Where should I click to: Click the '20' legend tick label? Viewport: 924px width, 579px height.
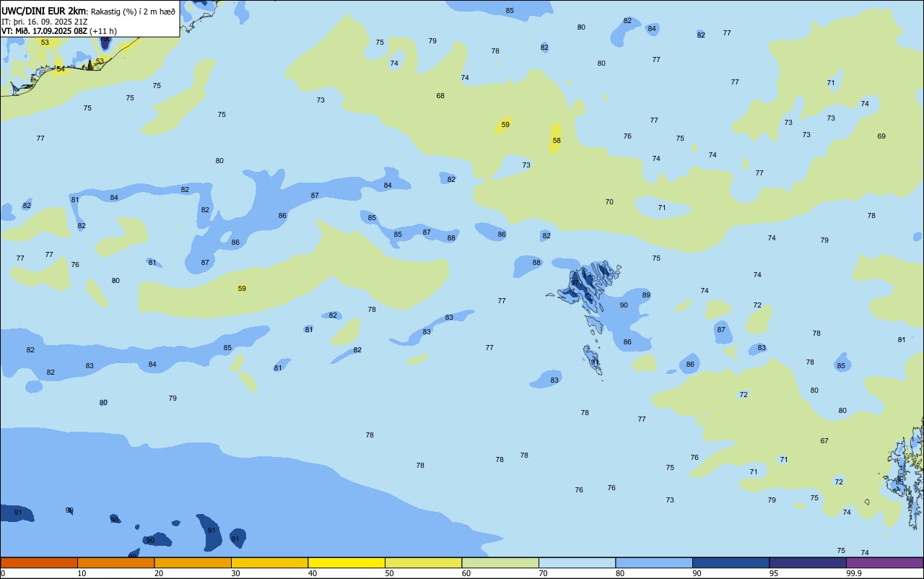tap(159, 573)
